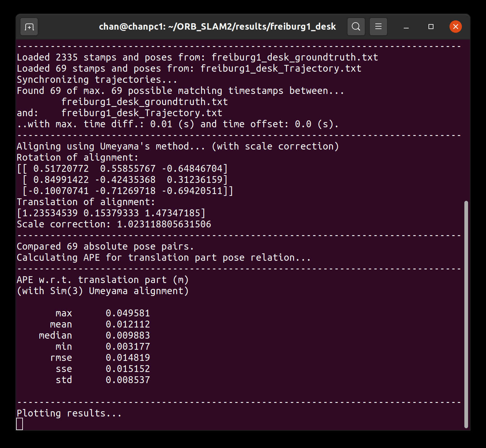
Task: Click the terminal search icon
Action: pos(356,27)
